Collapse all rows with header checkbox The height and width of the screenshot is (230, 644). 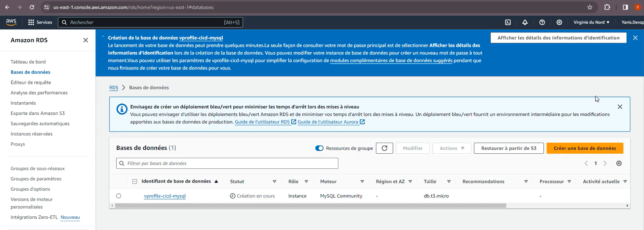tap(135, 181)
